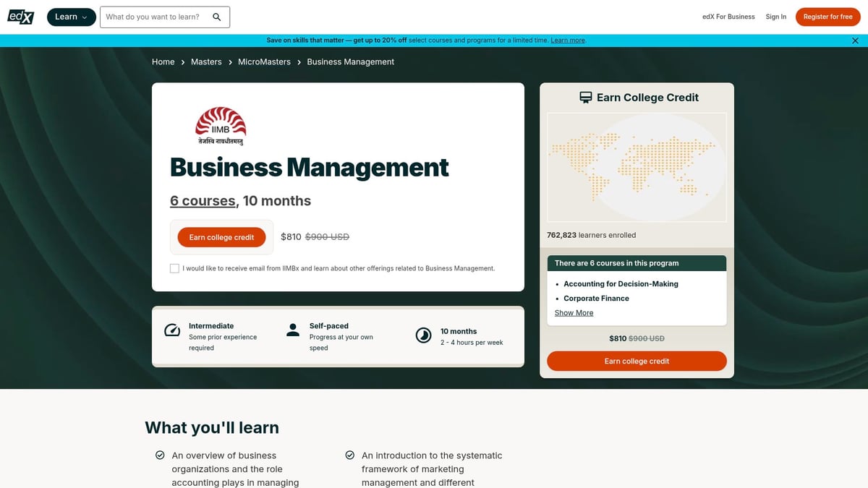Image resolution: width=868 pixels, height=488 pixels.
Task: Click the Intermediate level gauge icon
Action: coord(172,331)
